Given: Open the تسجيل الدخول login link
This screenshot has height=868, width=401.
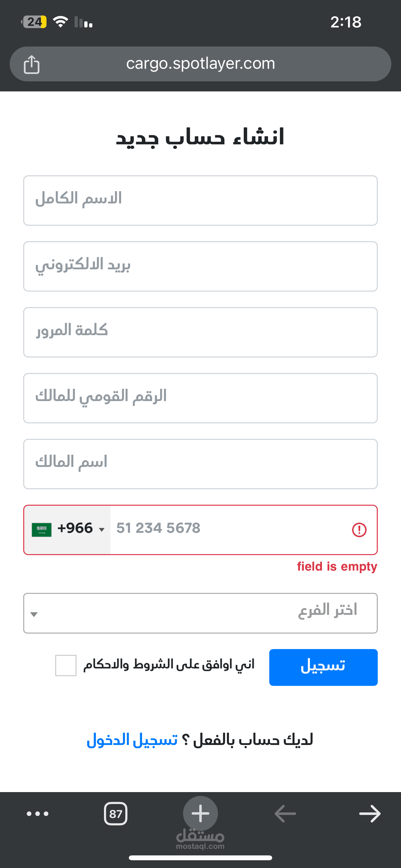Looking at the screenshot, I should [132, 740].
